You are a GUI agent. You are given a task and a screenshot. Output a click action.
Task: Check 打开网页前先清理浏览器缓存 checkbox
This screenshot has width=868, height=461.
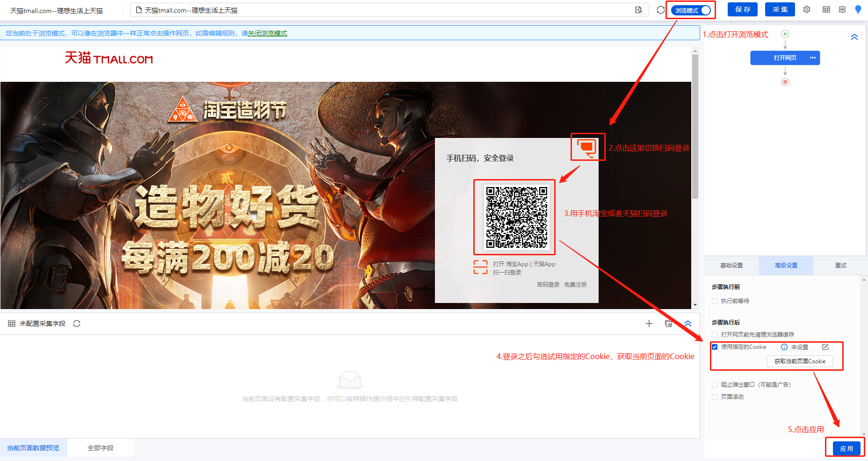coord(715,335)
